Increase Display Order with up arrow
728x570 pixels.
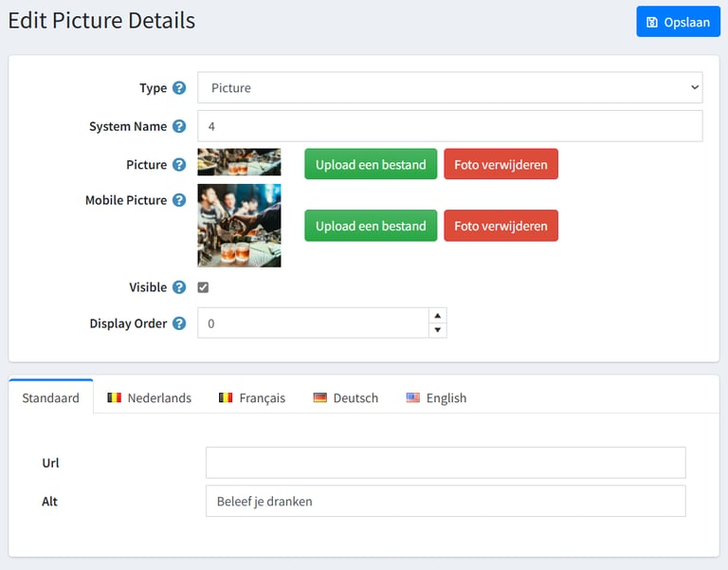pos(437,316)
